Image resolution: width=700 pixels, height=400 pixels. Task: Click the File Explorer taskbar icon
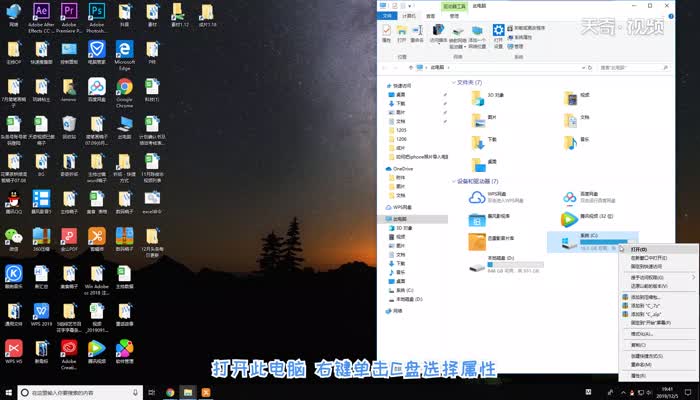188,392
